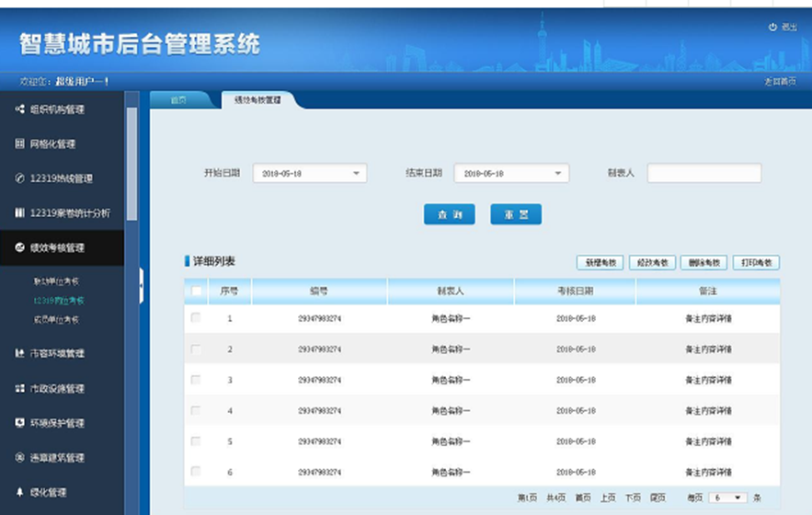Click the 制表人 text input field

704,174
